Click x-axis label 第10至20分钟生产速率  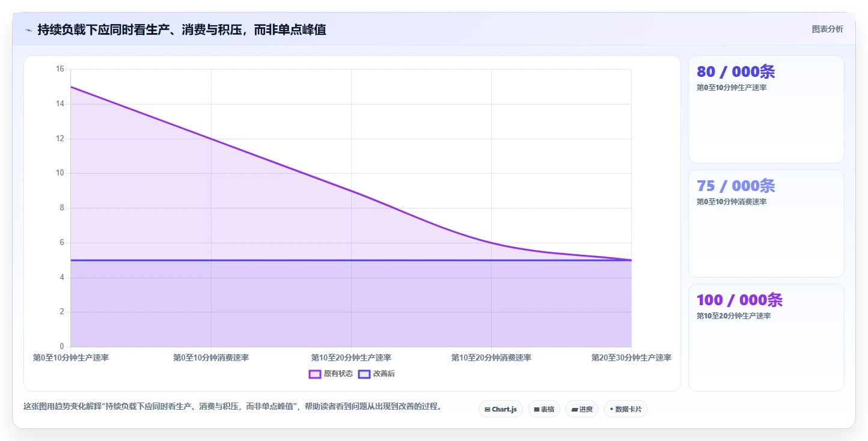(351, 357)
